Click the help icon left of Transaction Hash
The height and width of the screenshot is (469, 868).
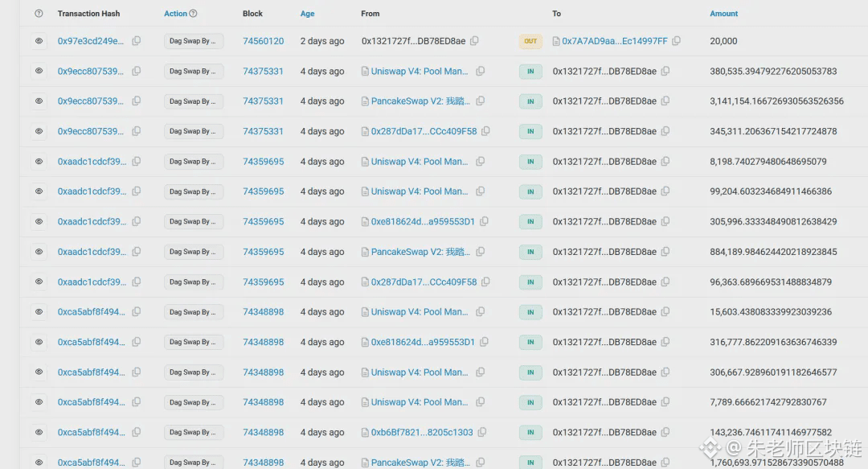point(39,14)
